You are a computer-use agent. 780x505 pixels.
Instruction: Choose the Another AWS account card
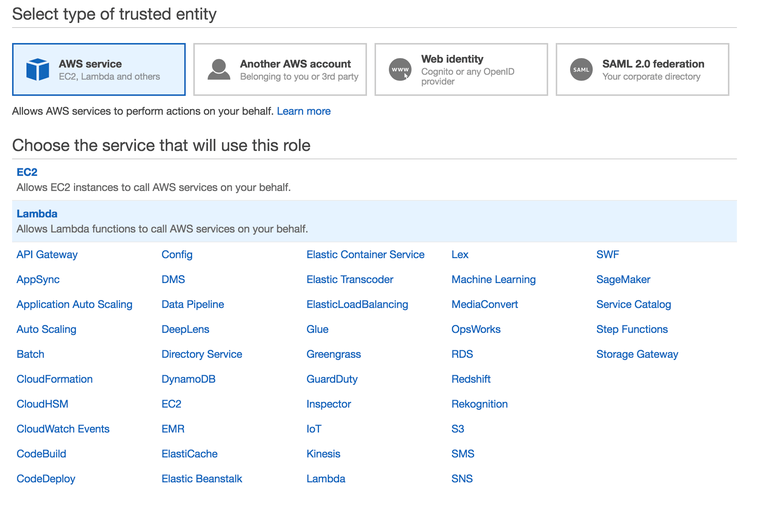280,69
